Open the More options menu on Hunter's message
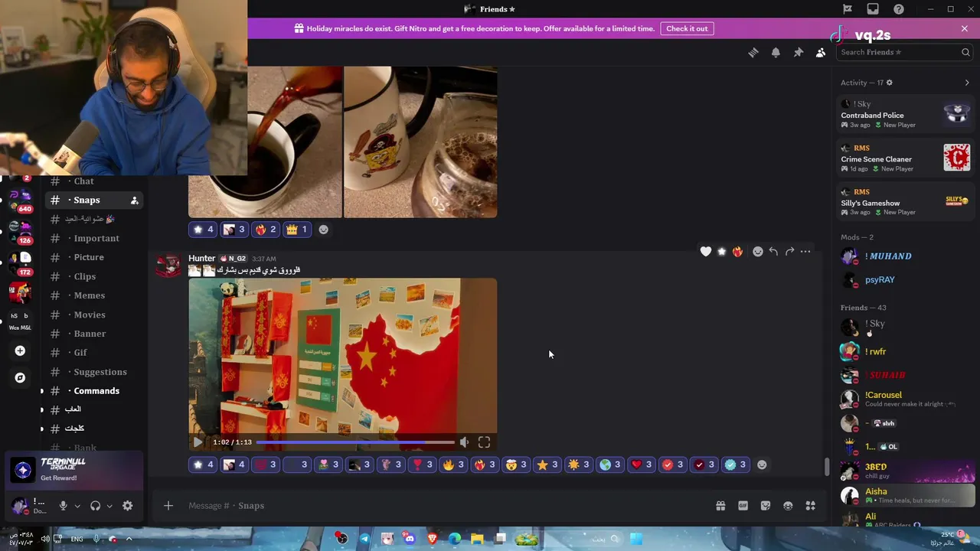This screenshot has width=980, height=551. tap(805, 251)
